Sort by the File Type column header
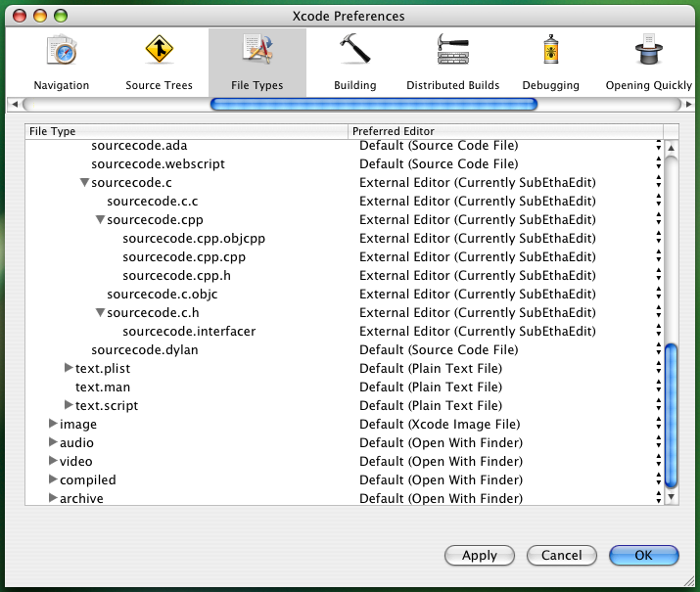This screenshot has width=700, height=592. (187, 131)
